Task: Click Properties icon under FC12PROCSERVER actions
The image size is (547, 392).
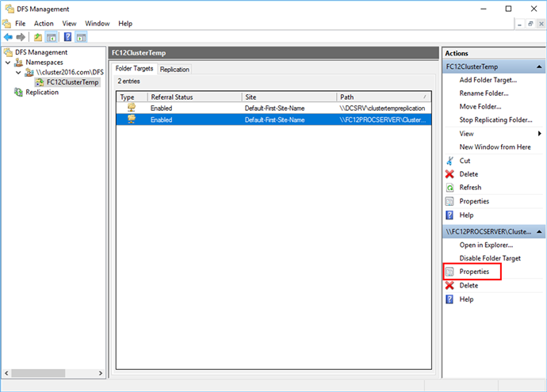Action: pyautogui.click(x=449, y=272)
